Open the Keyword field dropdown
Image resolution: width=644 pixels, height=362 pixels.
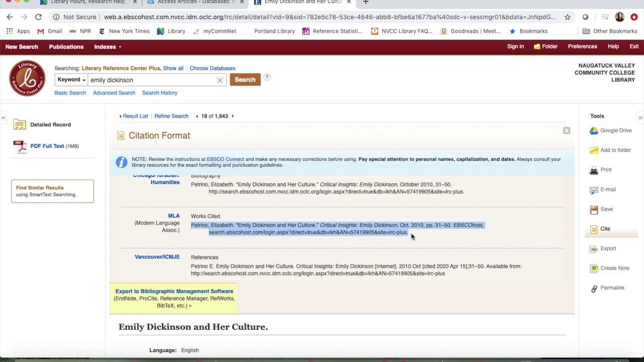click(x=71, y=80)
